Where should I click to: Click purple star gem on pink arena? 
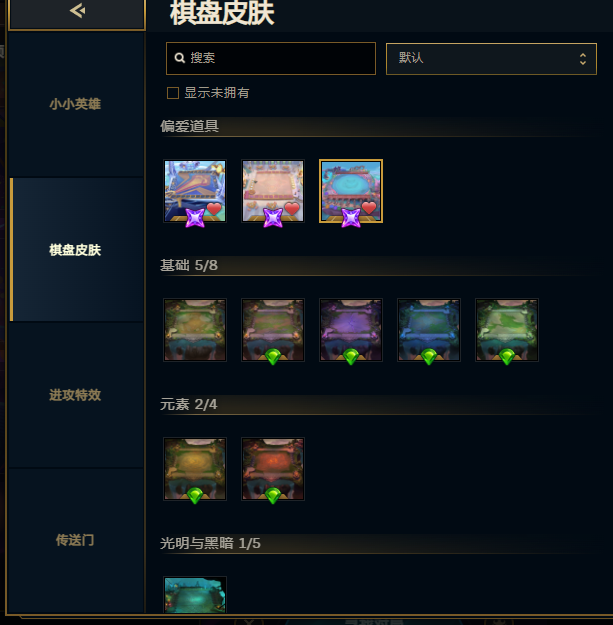[x=273, y=218]
